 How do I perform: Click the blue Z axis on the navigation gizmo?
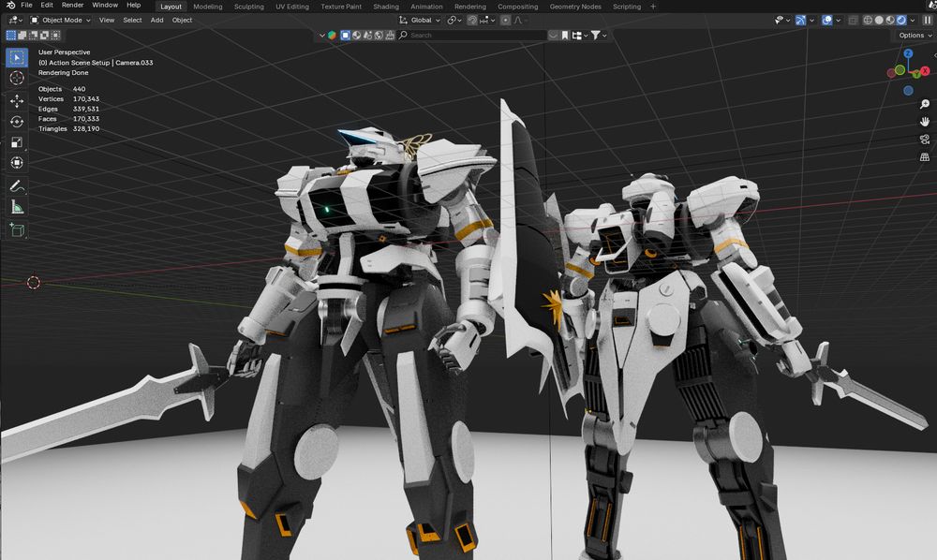[909, 54]
